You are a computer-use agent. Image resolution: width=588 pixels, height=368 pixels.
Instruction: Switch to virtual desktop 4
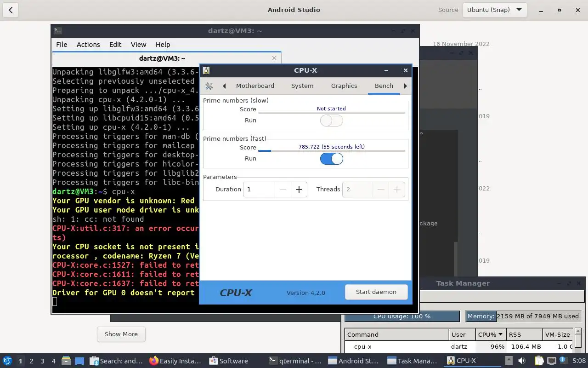point(54,361)
